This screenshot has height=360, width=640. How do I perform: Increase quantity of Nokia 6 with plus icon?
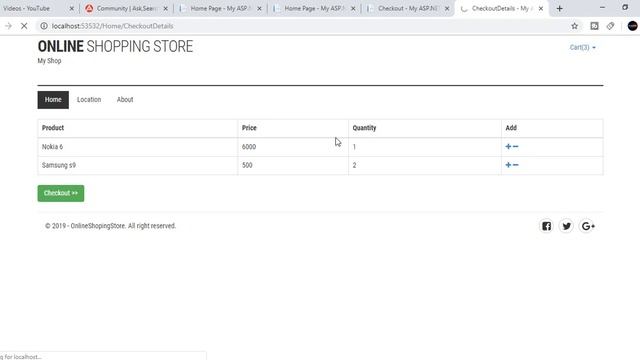[508, 147]
